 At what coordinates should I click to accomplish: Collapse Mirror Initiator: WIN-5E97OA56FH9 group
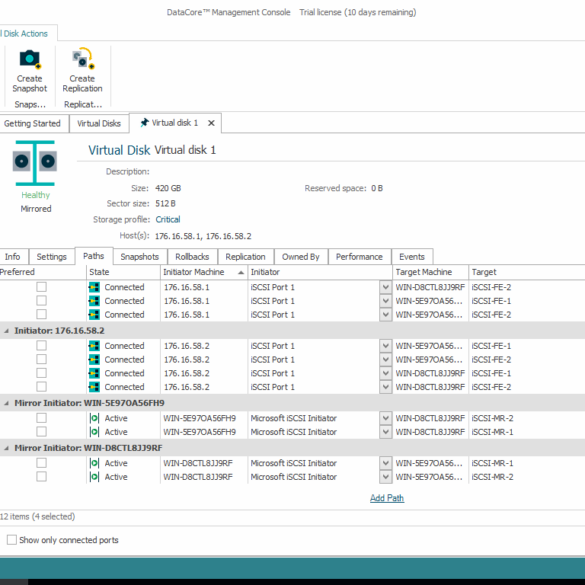click(x=6, y=403)
